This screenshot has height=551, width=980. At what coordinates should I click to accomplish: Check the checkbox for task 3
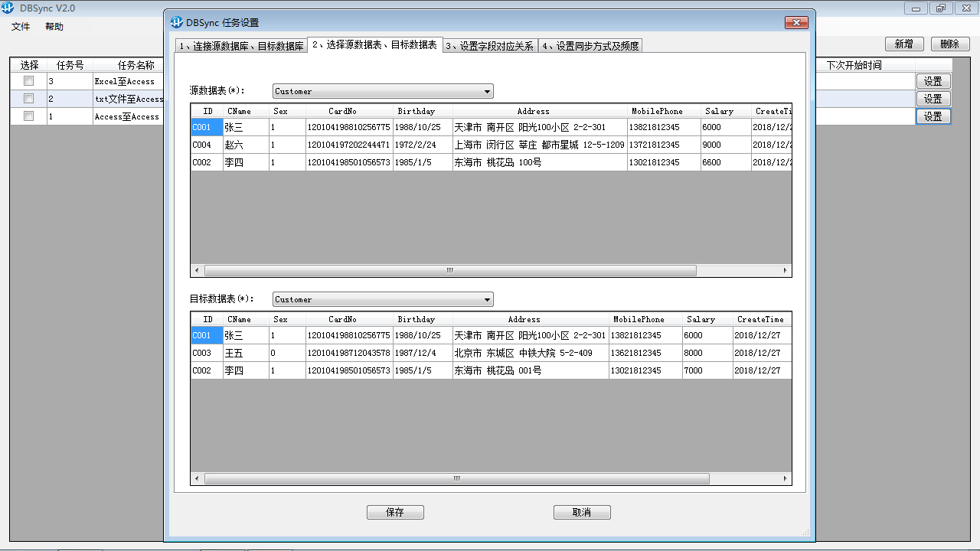click(28, 80)
